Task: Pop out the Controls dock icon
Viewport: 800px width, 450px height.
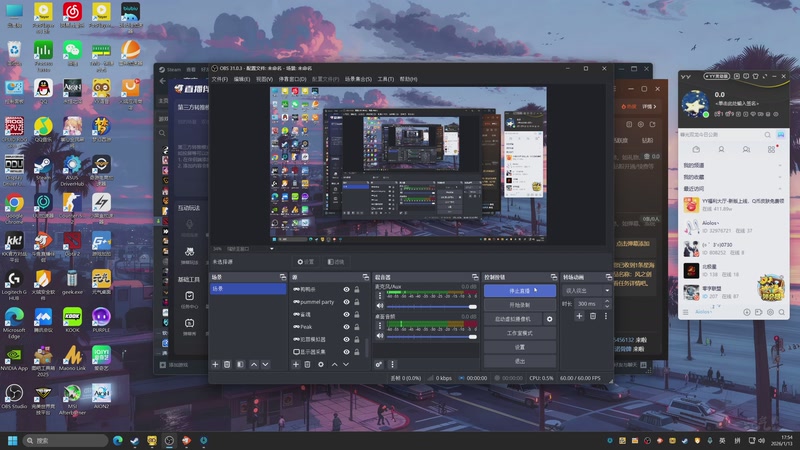Action: click(x=554, y=277)
